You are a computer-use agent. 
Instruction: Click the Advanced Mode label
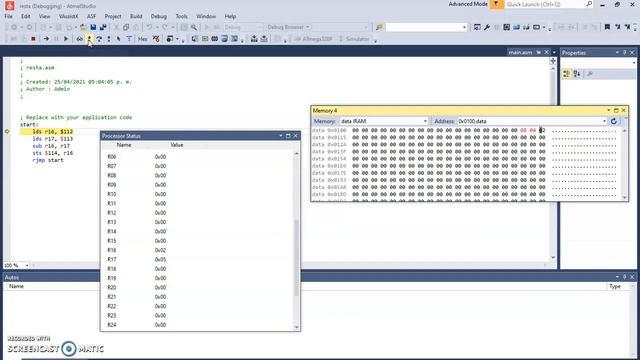point(468,4)
